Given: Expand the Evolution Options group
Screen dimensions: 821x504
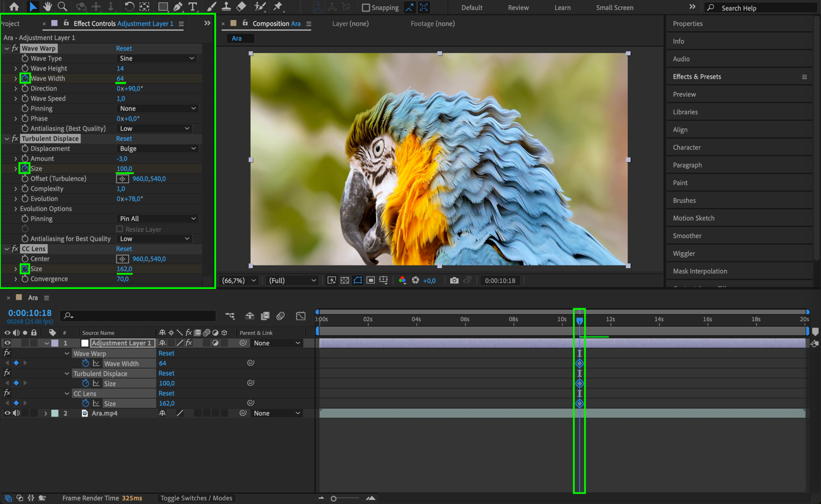Looking at the screenshot, I should [x=16, y=209].
